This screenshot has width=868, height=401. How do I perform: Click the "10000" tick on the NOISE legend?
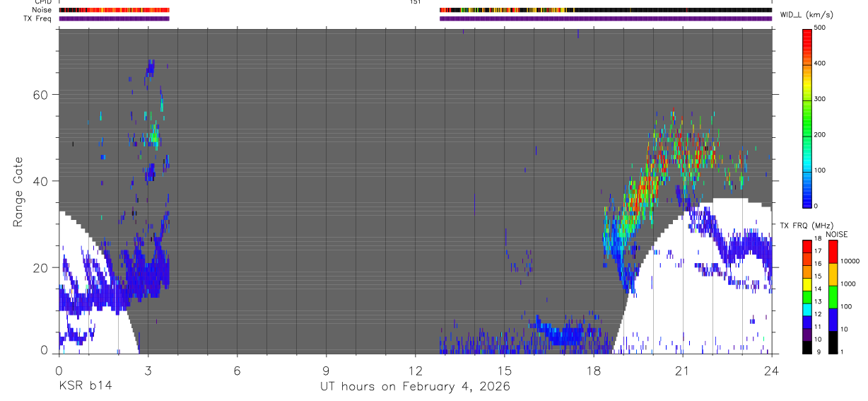coord(851,262)
